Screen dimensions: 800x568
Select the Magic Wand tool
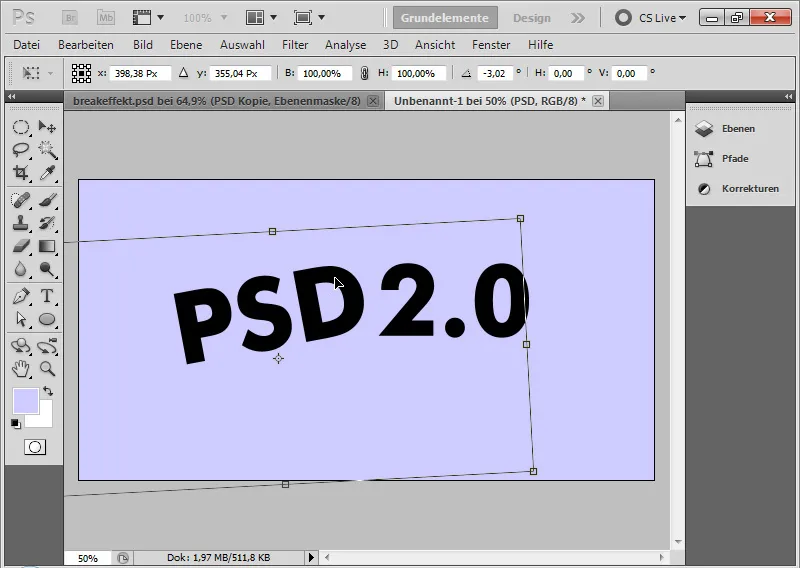pyautogui.click(x=47, y=150)
